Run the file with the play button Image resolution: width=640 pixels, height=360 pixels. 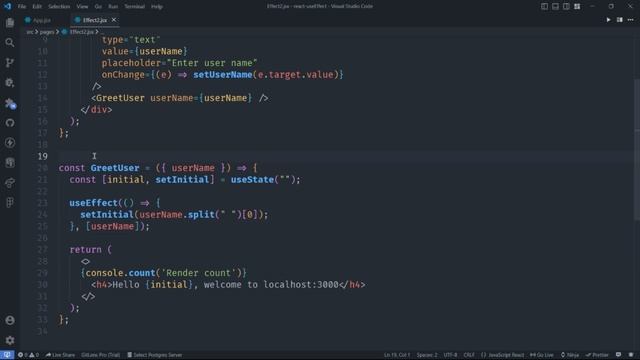tap(608, 20)
